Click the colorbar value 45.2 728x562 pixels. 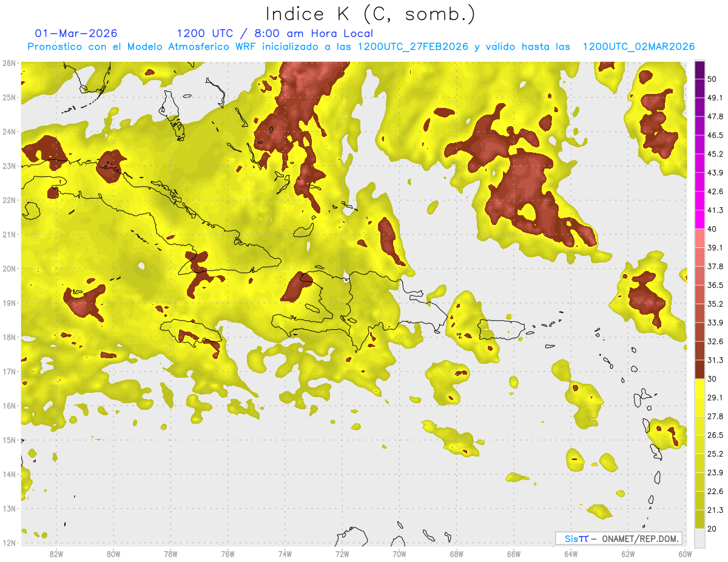tap(715, 154)
